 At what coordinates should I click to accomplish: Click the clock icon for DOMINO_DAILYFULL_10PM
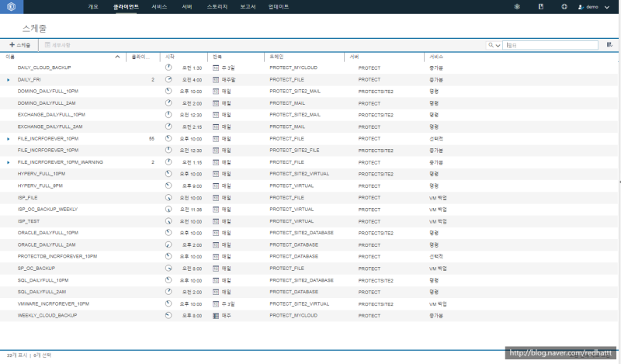(x=168, y=91)
